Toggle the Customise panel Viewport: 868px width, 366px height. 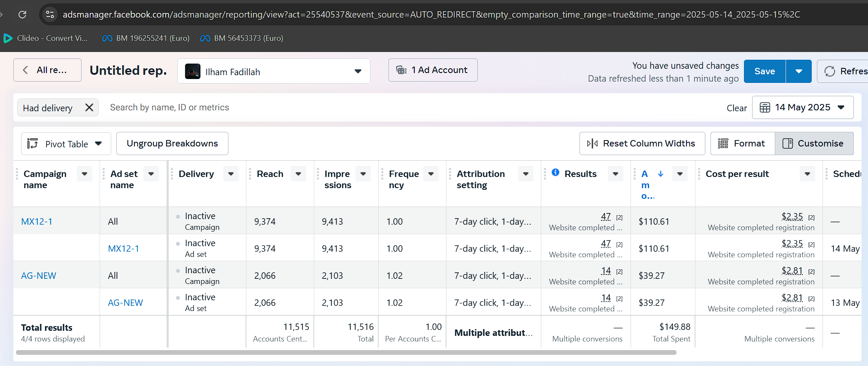(814, 143)
